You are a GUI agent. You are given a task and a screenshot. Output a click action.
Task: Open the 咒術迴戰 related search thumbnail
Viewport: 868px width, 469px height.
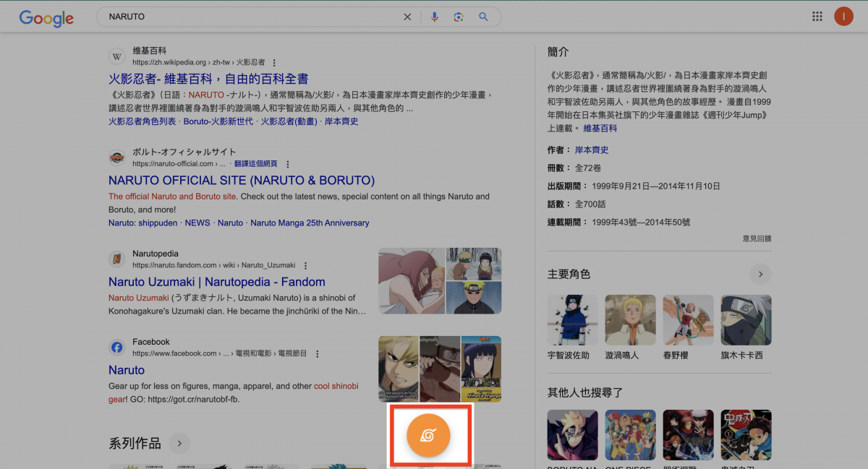[689, 435]
